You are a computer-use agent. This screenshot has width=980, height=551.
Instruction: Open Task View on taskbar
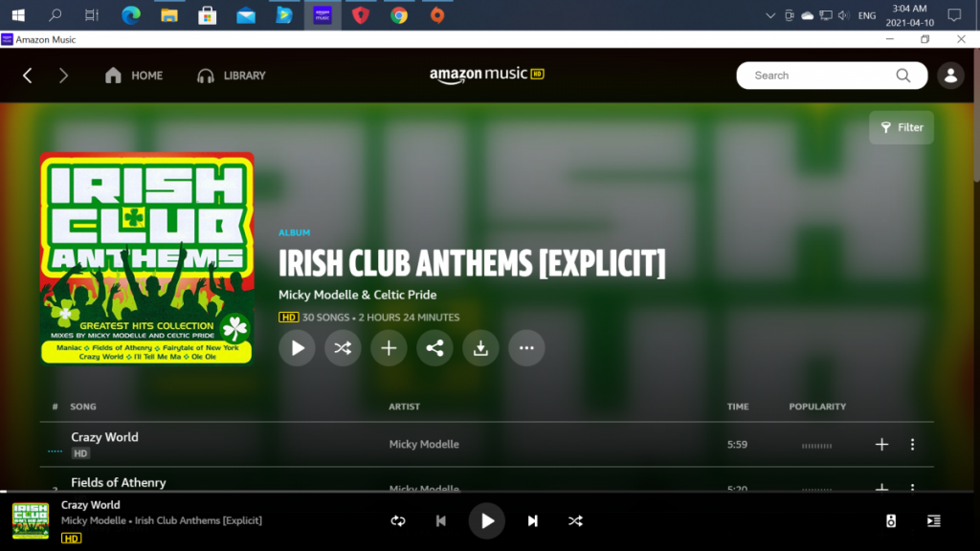click(92, 15)
